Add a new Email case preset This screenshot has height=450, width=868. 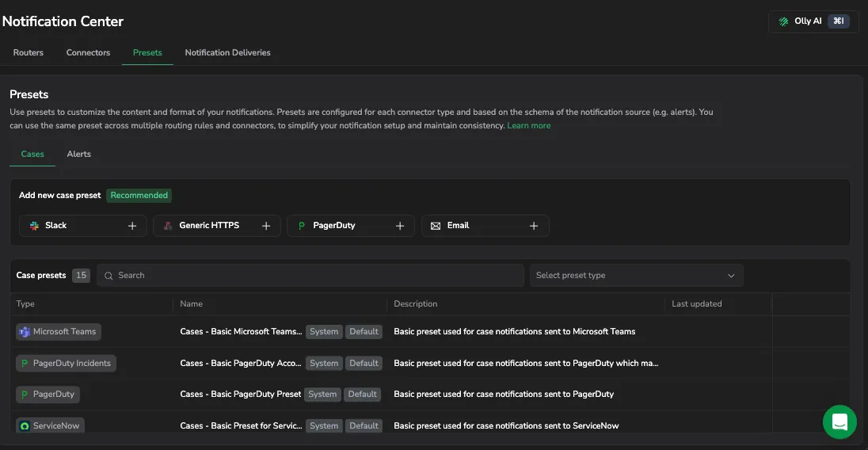(485, 226)
